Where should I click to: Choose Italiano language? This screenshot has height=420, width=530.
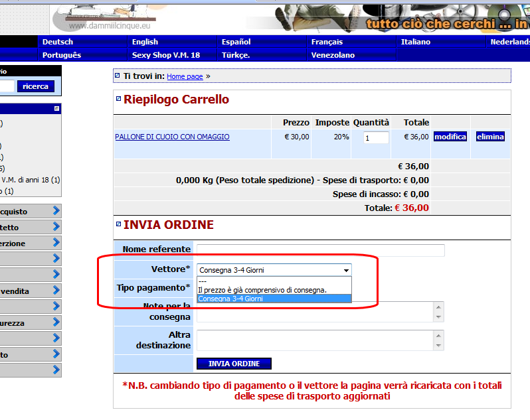pos(415,42)
